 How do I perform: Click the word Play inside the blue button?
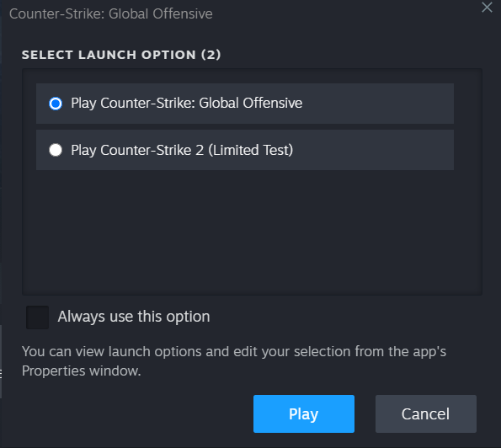tap(303, 414)
